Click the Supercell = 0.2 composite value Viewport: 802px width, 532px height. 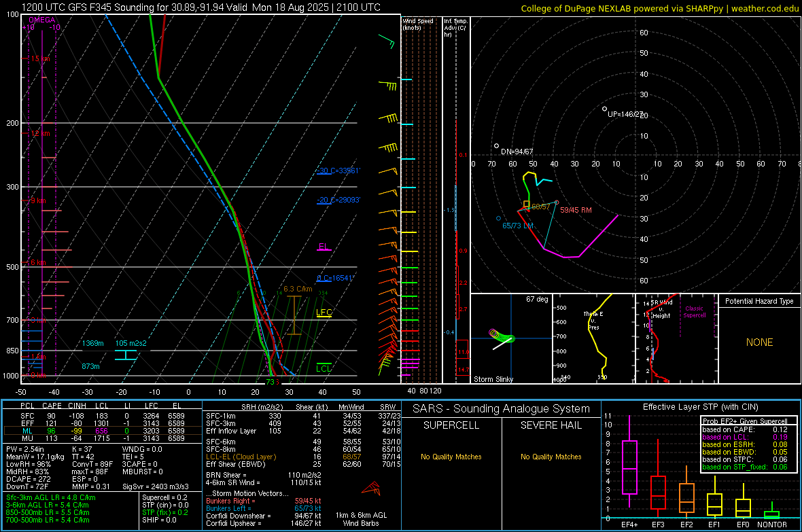click(164, 498)
